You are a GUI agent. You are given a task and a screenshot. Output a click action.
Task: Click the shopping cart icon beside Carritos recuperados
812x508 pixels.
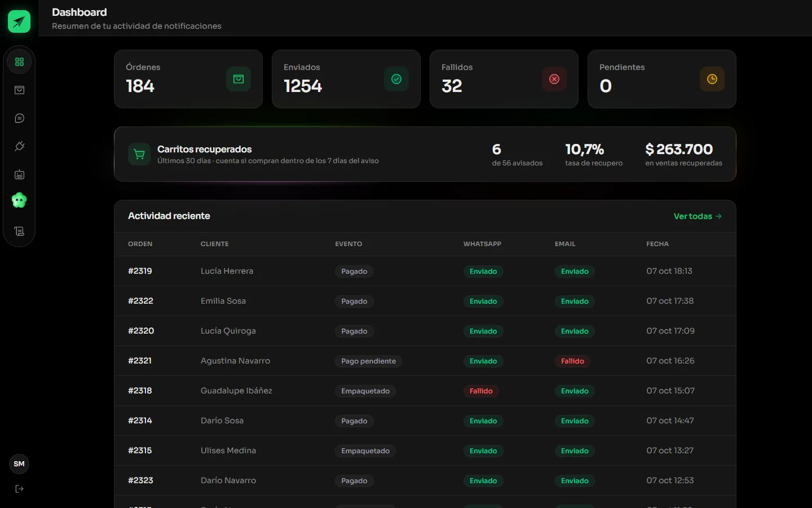tap(139, 154)
